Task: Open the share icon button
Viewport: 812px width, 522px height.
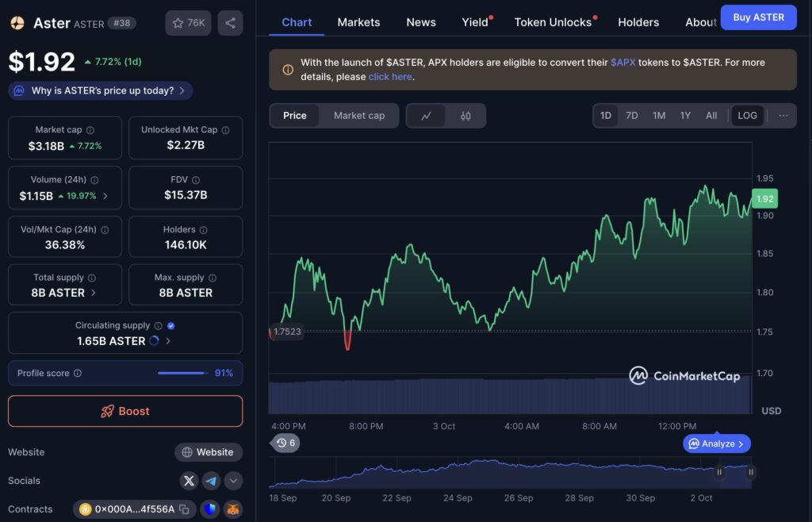Action: [x=230, y=23]
